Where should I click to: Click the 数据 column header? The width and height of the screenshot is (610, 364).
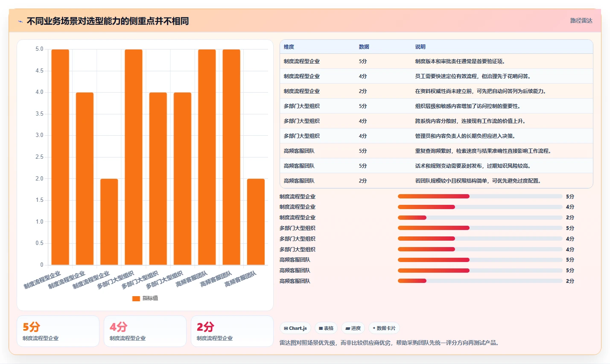364,47
